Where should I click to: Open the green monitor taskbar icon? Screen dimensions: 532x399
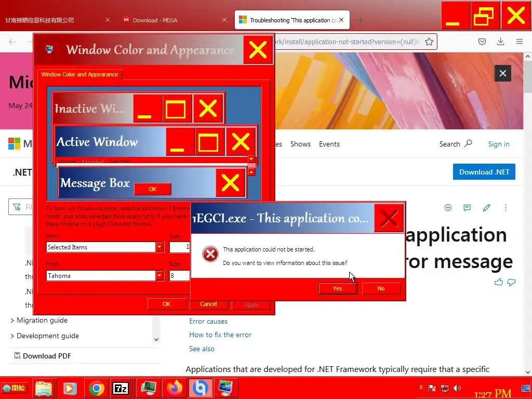tap(148, 388)
